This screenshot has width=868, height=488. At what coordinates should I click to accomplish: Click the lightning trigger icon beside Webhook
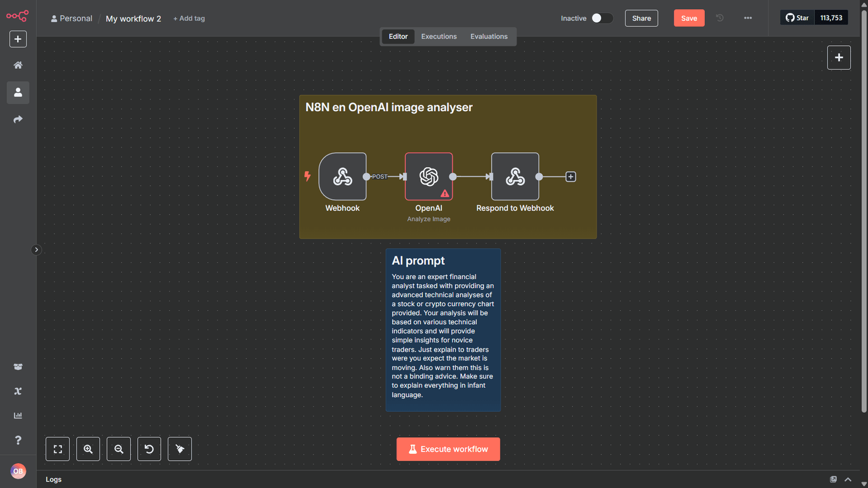[x=307, y=176]
